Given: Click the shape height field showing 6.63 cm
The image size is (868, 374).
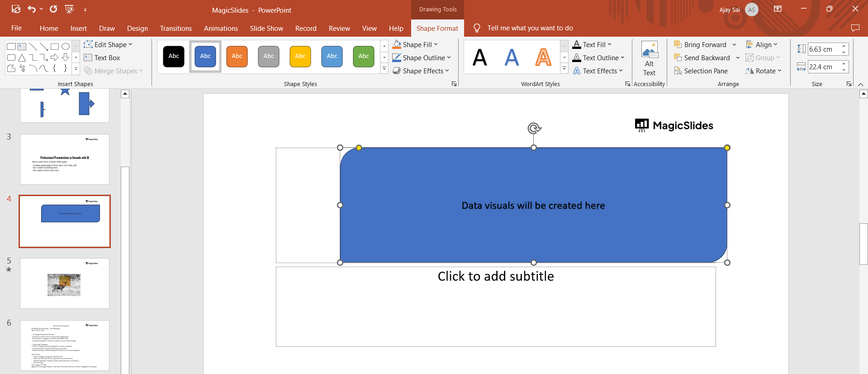Looking at the screenshot, I should [x=824, y=49].
